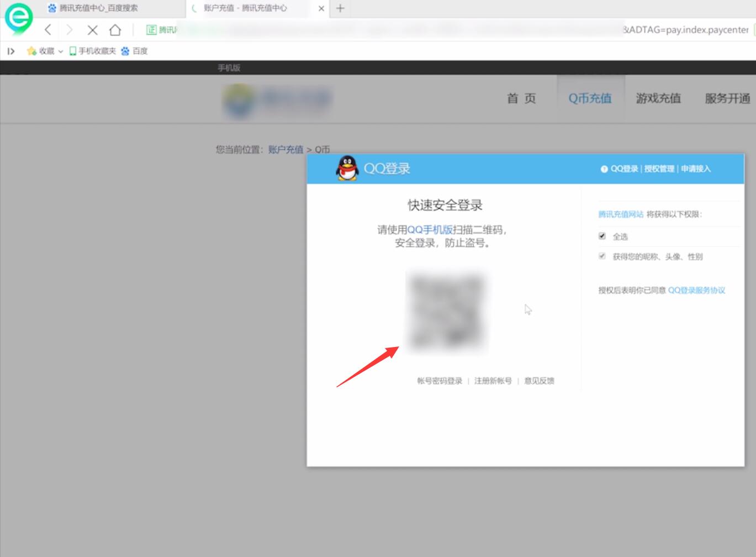Click the 账户充值 breadcrumb link
Image resolution: width=756 pixels, height=557 pixels.
point(286,149)
